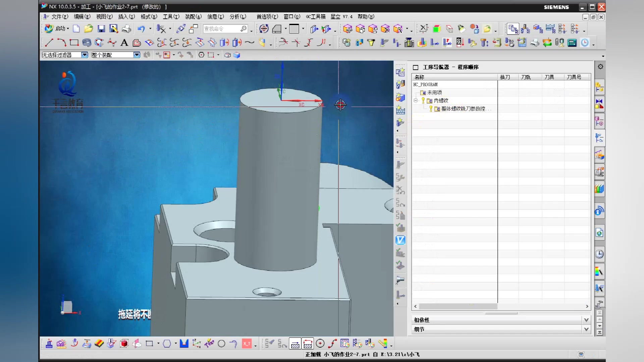The image size is (644, 362).
Task: Collapse the 内螺纹 tree node
Action: [416, 101]
